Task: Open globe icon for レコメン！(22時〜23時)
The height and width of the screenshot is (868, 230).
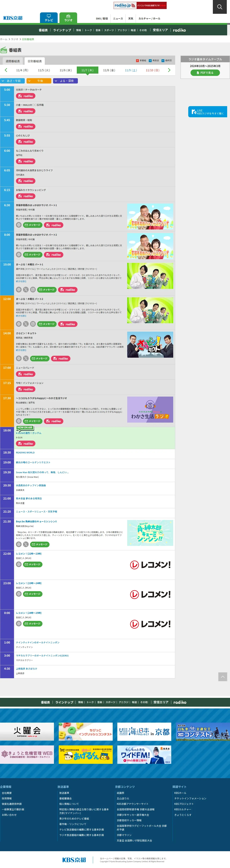Action: [19, 564]
